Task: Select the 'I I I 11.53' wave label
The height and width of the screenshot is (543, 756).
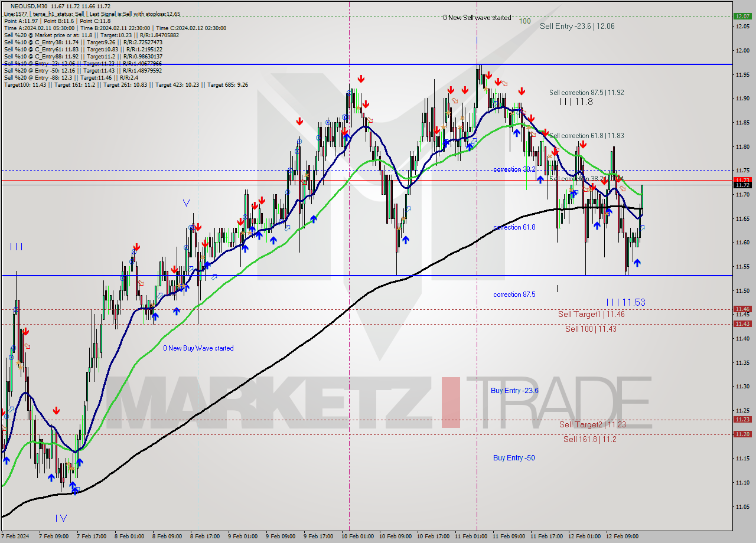Action: [x=626, y=302]
